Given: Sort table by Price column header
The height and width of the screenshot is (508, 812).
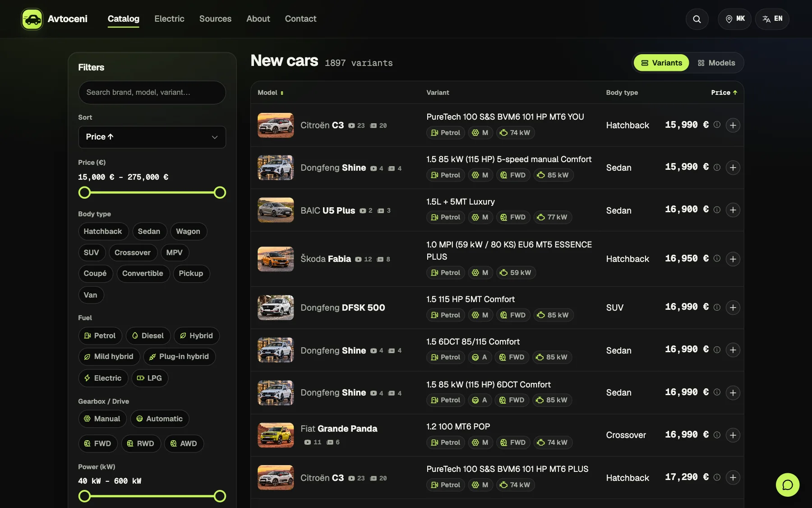Looking at the screenshot, I should click(724, 93).
